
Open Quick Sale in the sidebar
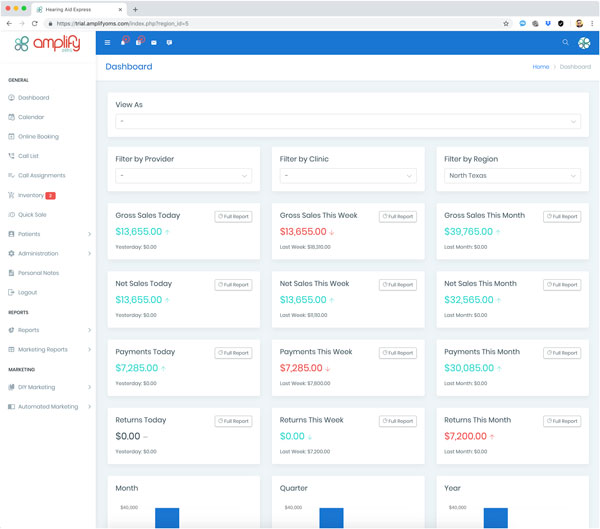[x=32, y=214]
